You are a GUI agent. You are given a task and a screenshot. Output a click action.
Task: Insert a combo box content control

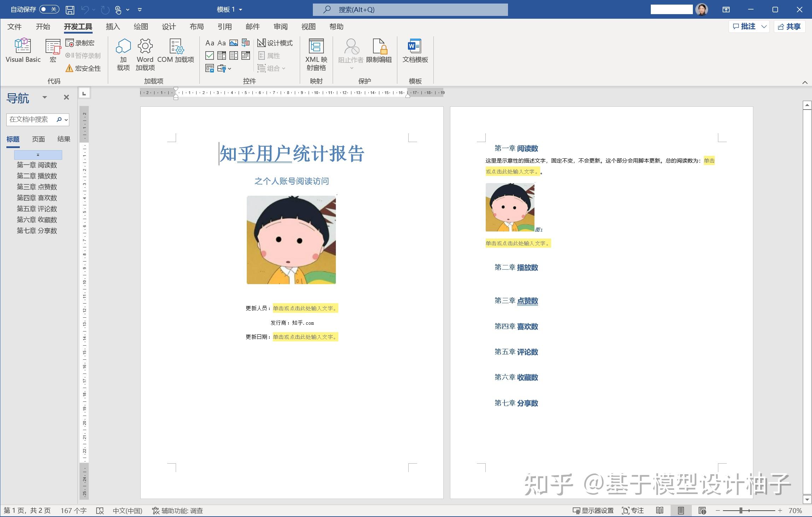coord(222,55)
